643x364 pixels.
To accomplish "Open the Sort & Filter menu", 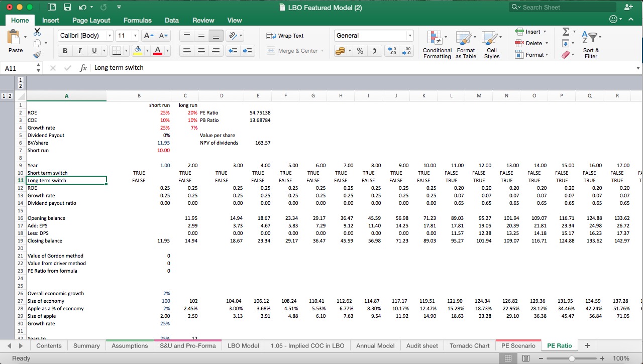I will [x=591, y=45].
